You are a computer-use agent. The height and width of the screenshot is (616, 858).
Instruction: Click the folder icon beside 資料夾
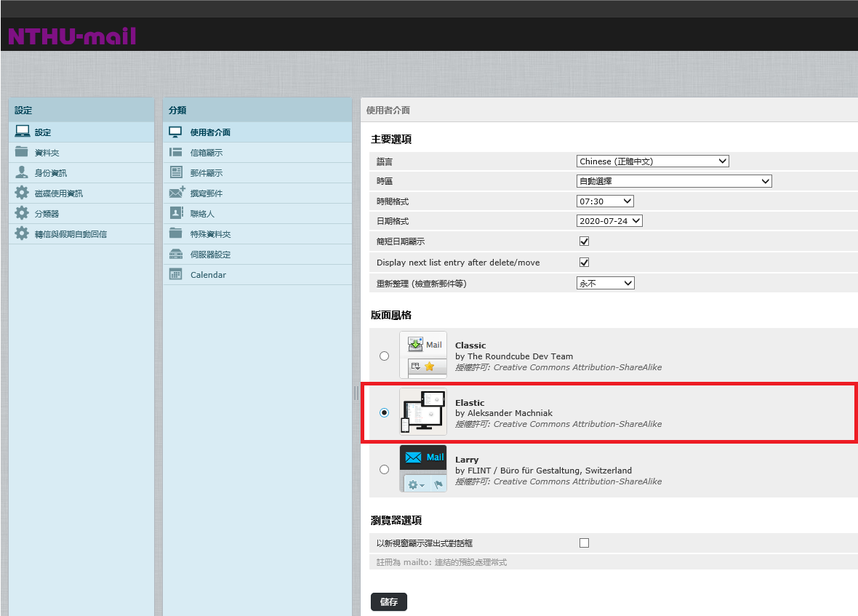(22, 152)
